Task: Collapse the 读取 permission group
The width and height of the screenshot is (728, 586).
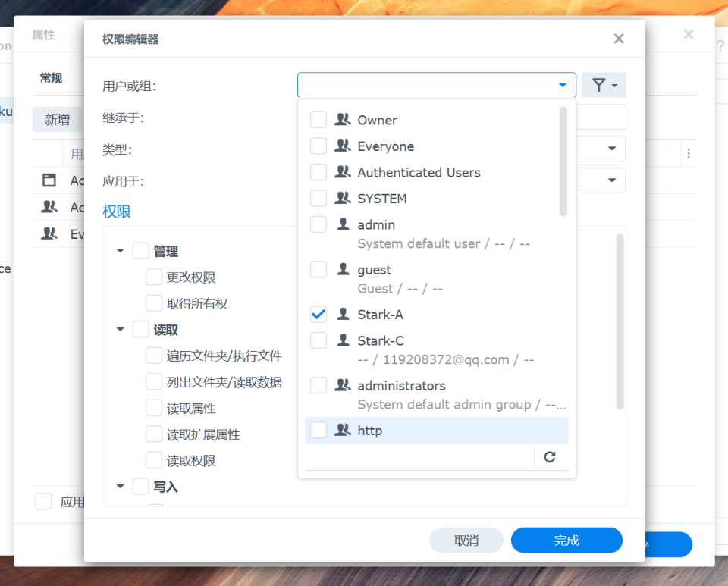Action: [120, 330]
